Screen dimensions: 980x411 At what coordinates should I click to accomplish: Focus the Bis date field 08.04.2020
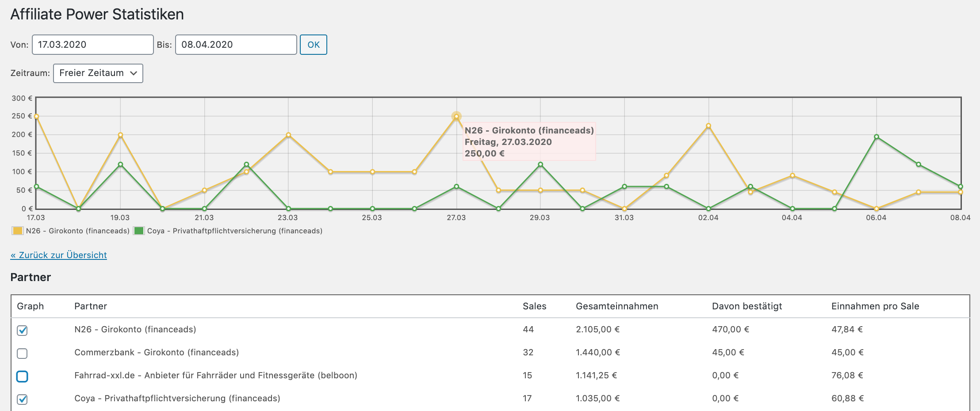[x=236, y=45]
